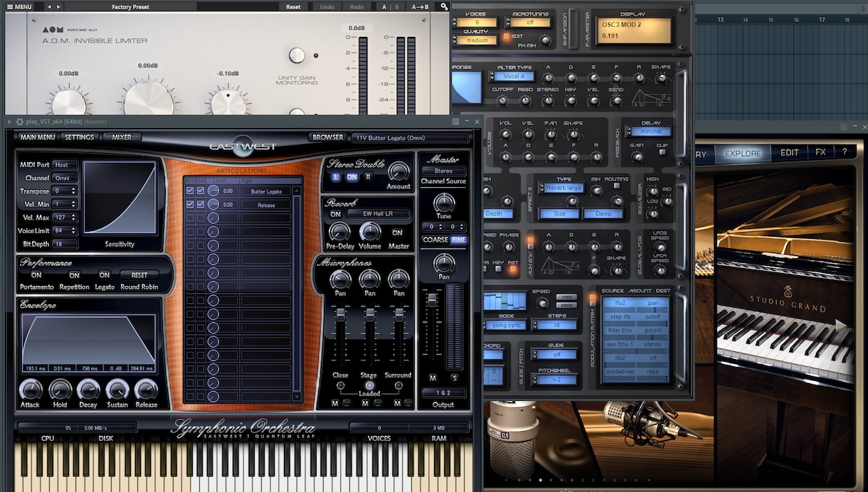Go to next preset in A.O.M. limiter
The width and height of the screenshot is (868, 492).
[58, 6]
